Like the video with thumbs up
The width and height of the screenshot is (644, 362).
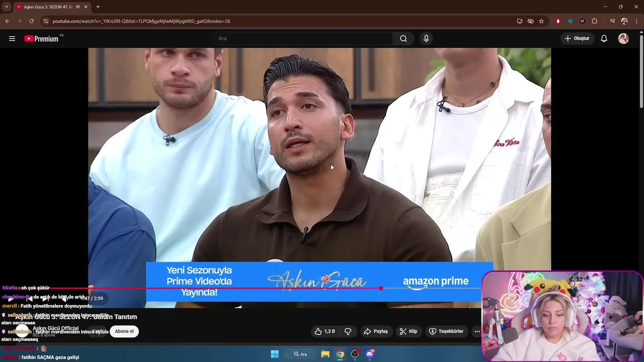325,331
